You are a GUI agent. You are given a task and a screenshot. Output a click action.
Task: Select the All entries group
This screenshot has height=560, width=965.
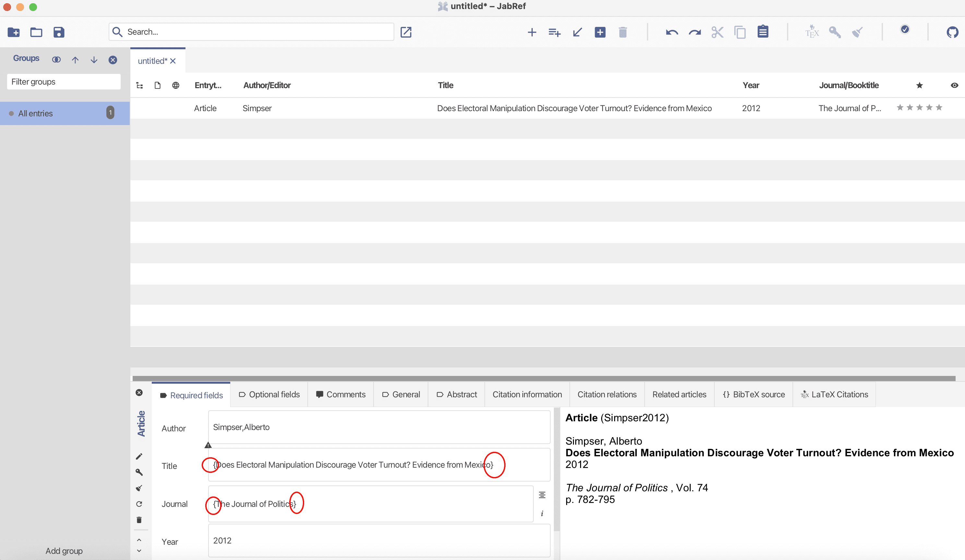[36, 113]
